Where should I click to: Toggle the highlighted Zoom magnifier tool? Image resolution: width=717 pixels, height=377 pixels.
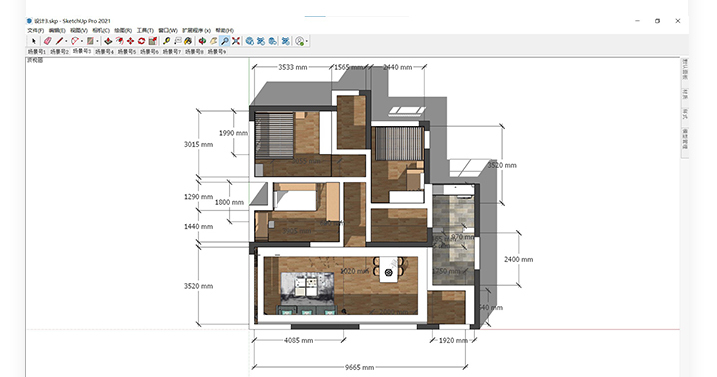pyautogui.click(x=225, y=41)
